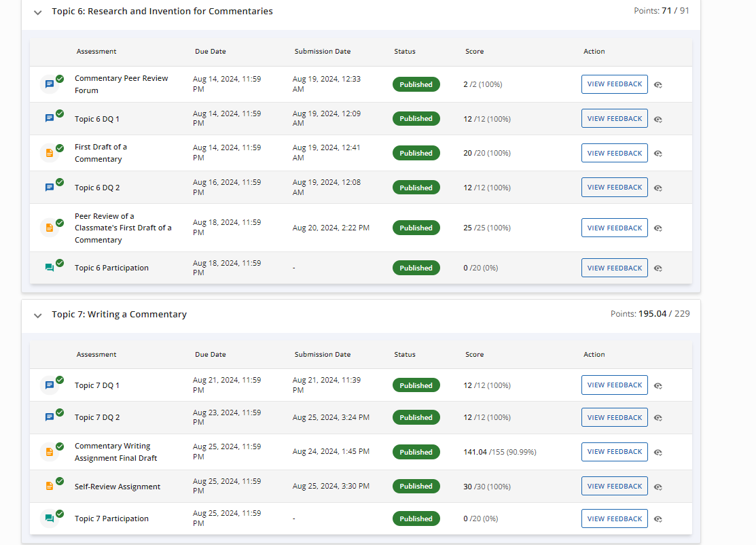Click 'Commentary Writing Assignment Final Draft' assessment name
This screenshot has width=756, height=545.
[x=116, y=452]
